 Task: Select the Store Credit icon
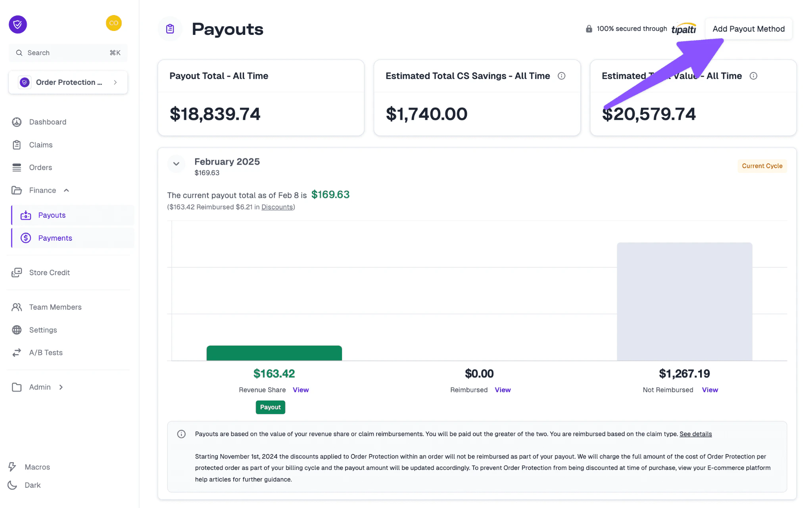(x=17, y=272)
